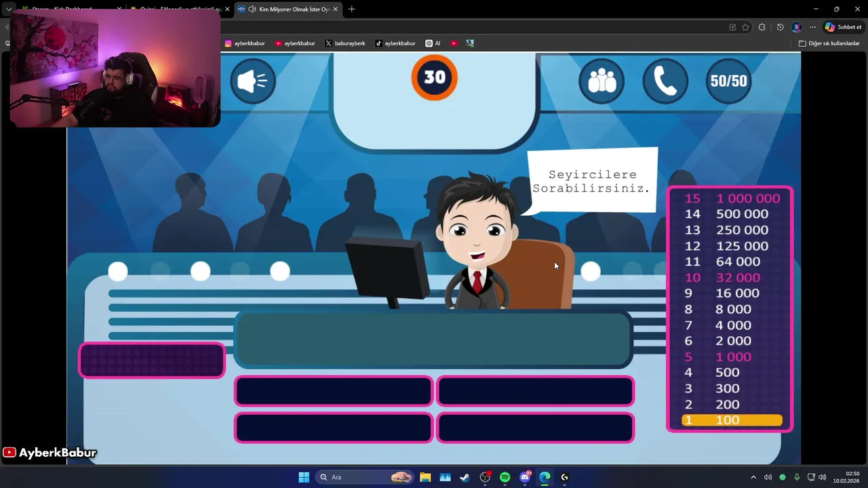This screenshot has width=868, height=488.
Task: Expand hidden system tray icons
Action: point(753,477)
